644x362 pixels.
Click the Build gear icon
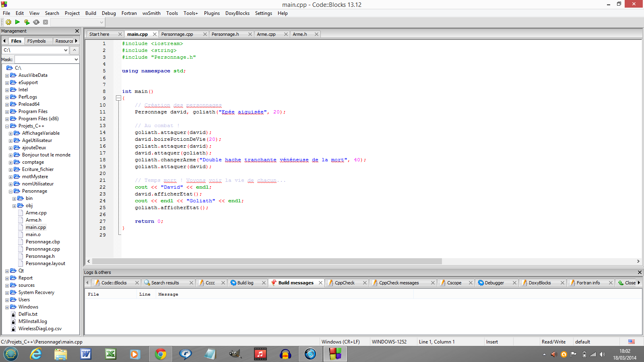pos(8,22)
